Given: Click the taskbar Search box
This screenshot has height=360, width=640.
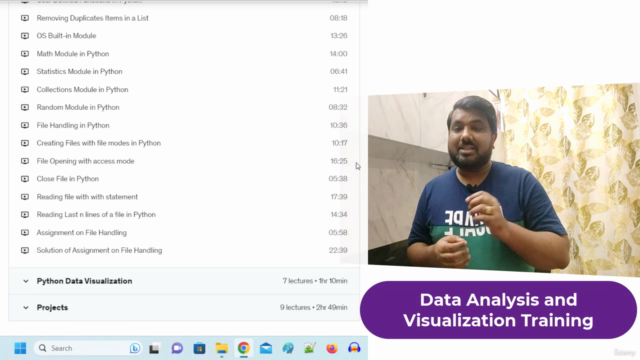Looking at the screenshot, I should point(88,348).
